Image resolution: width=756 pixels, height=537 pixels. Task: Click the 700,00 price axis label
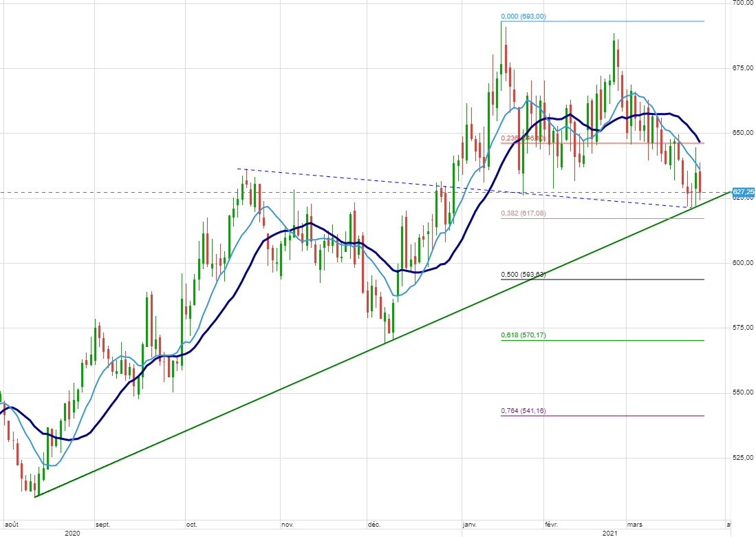point(743,3)
